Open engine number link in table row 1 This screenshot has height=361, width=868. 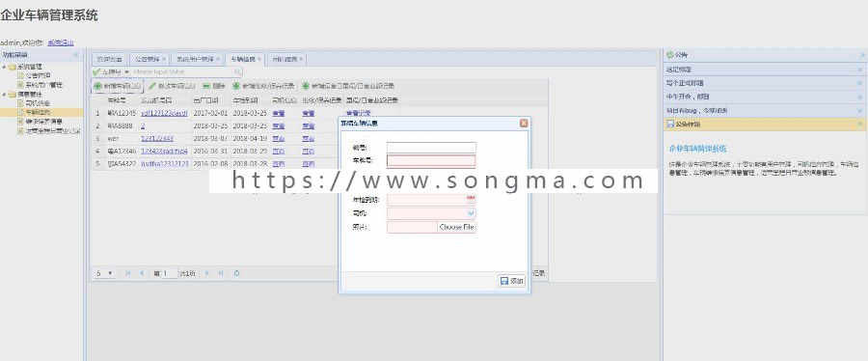pos(164,113)
